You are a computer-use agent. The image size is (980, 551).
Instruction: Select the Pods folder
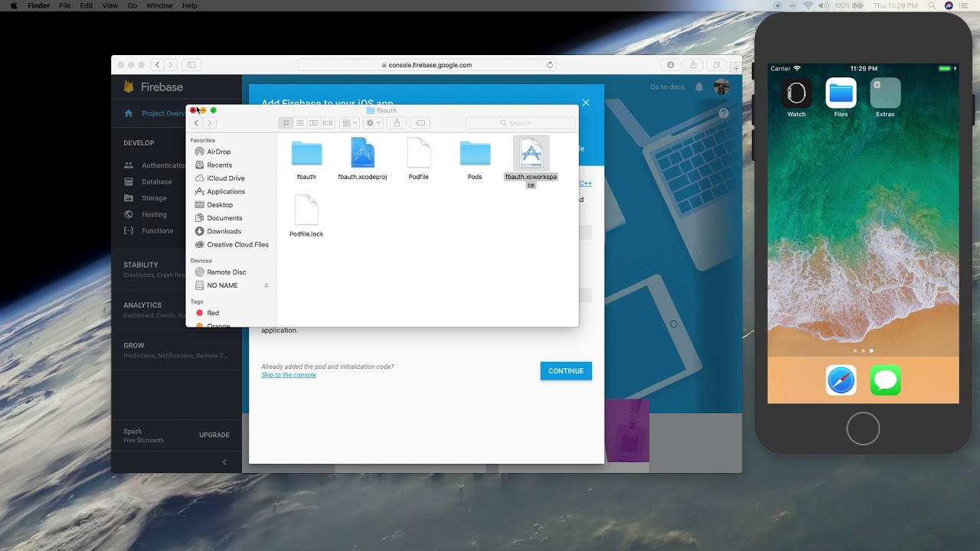(475, 154)
